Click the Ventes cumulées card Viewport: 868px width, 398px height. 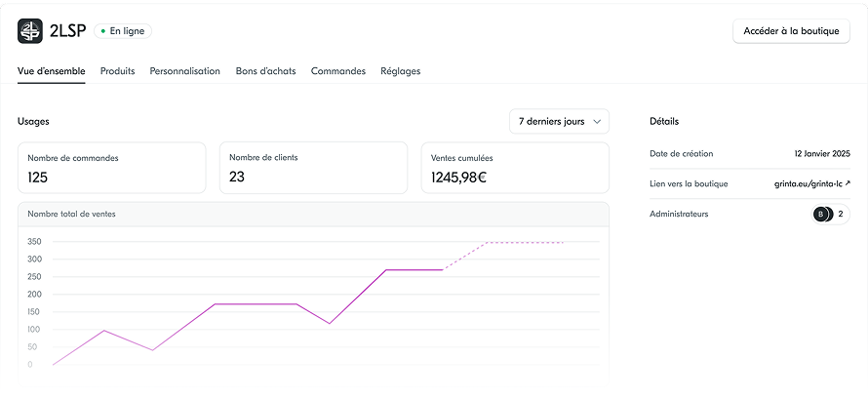515,168
